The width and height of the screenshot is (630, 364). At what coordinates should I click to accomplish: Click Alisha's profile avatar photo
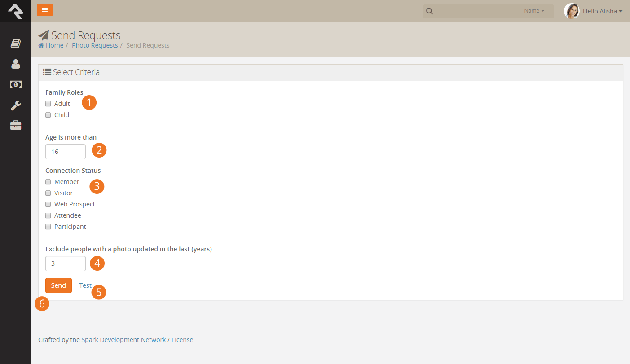coord(572,11)
